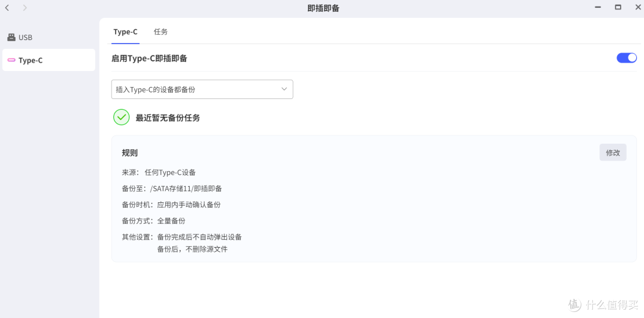Click the 来源： 任何Type-C设备 line
This screenshot has height=318, width=644.
159,172
